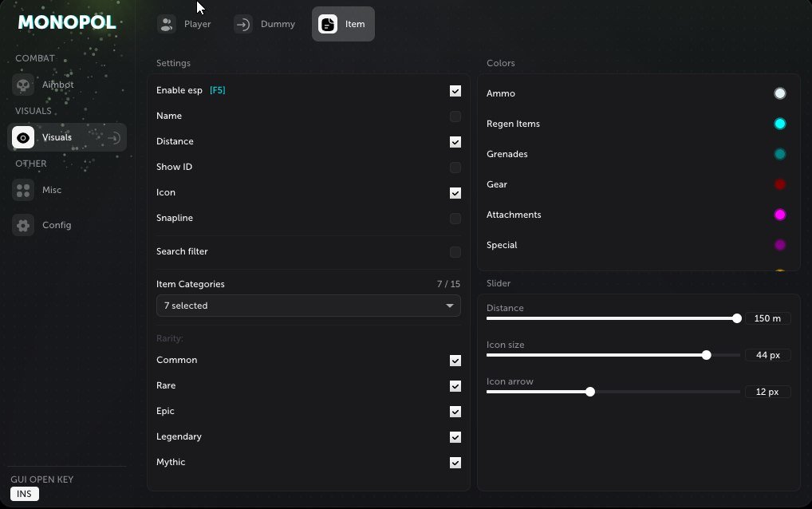Switch to the Player tab icon
Viewport: 812px width, 509px height.
tap(167, 25)
